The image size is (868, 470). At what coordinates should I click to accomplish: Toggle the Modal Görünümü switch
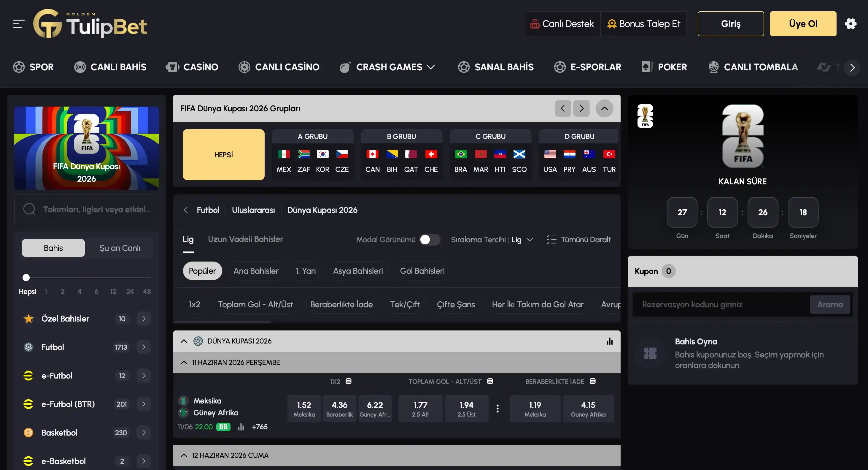pyautogui.click(x=430, y=240)
